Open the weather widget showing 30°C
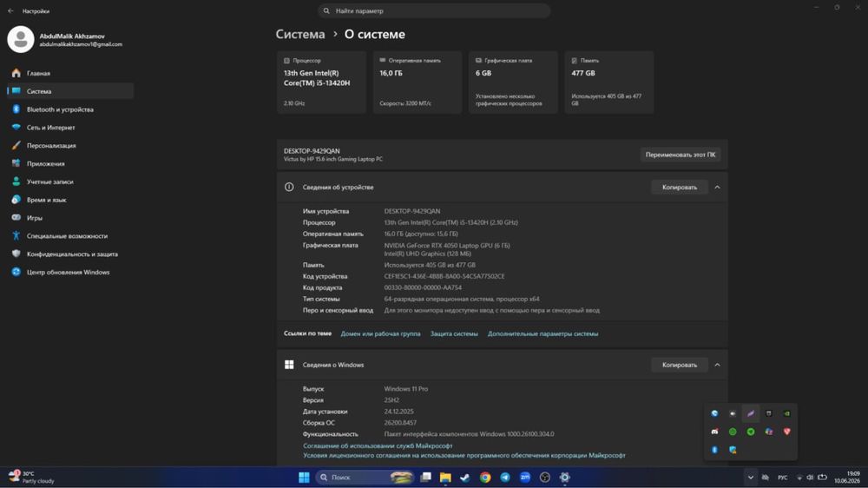 point(31,477)
